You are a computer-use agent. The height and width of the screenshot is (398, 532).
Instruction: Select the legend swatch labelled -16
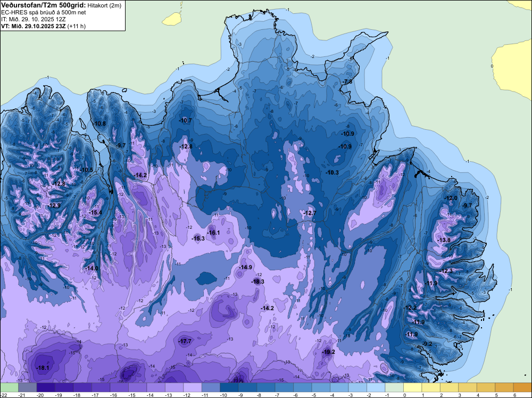point(119,387)
